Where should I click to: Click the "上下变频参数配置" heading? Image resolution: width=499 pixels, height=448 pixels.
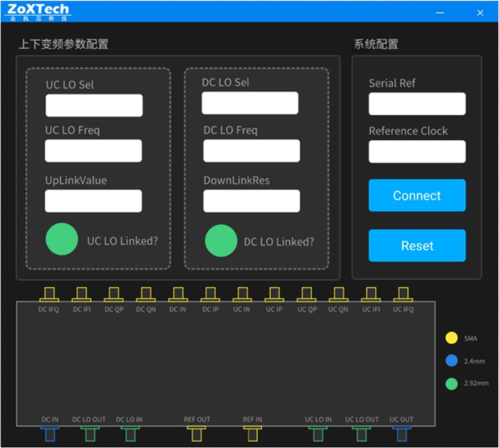point(64,44)
